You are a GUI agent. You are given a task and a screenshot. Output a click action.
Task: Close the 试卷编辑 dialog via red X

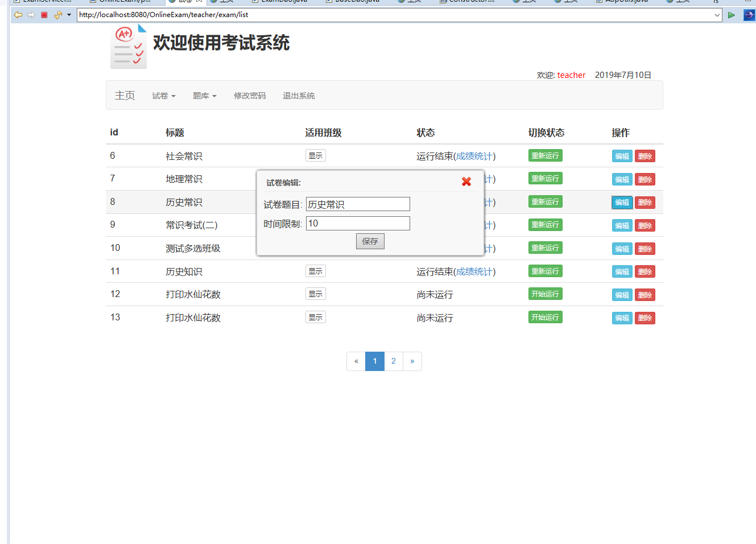coord(466,182)
